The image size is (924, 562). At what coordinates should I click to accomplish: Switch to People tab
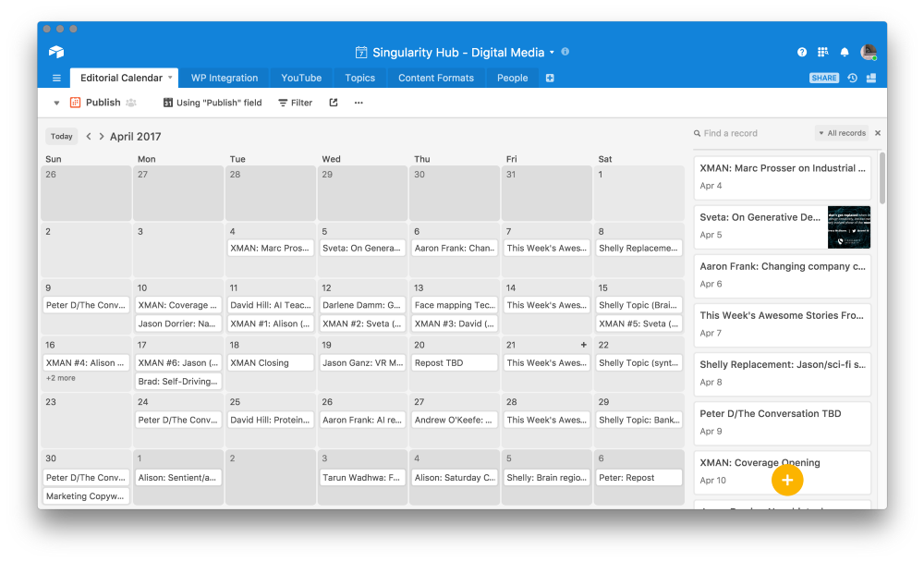512,78
